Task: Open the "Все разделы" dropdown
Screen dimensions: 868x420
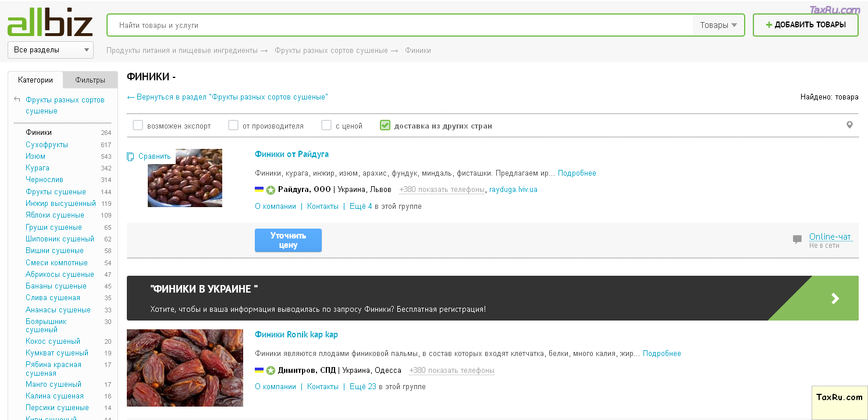Action: (51, 50)
